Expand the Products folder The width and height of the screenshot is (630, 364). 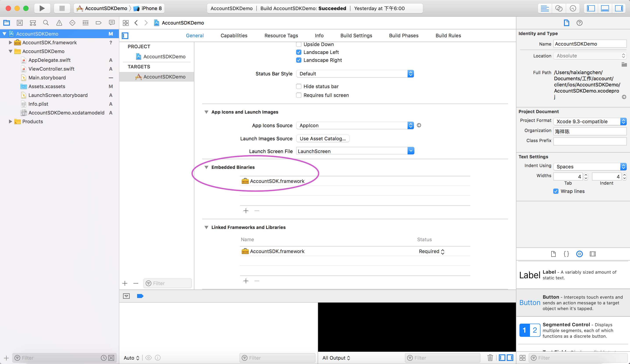pyautogui.click(x=10, y=121)
